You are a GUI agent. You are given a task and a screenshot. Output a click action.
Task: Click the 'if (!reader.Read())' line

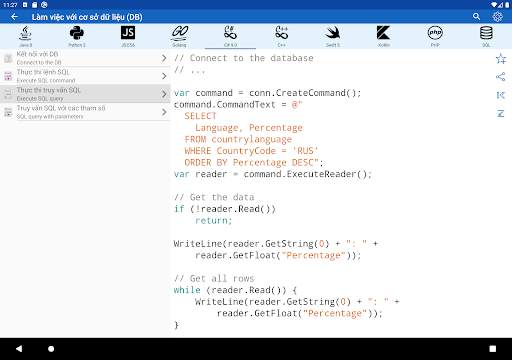(225, 209)
